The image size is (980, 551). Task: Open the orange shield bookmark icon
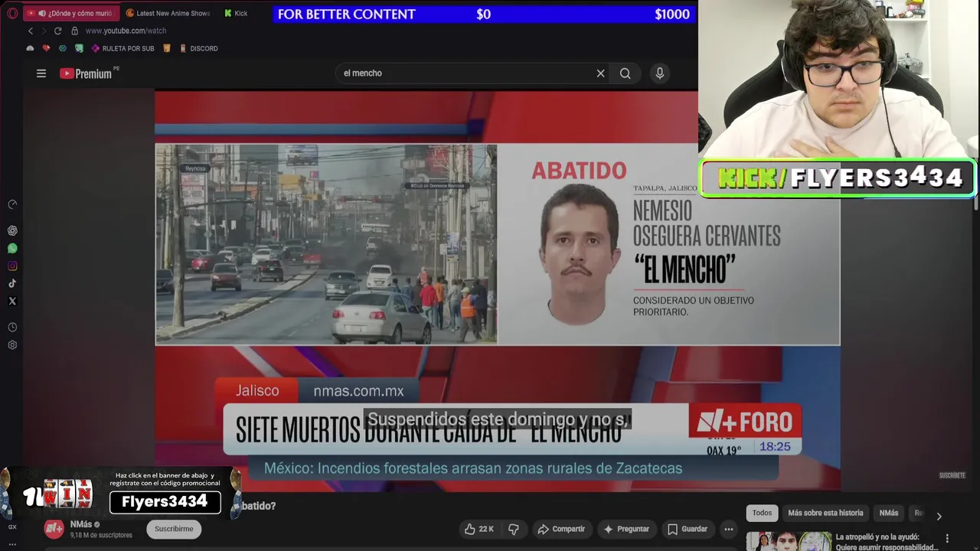pyautogui.click(x=167, y=48)
